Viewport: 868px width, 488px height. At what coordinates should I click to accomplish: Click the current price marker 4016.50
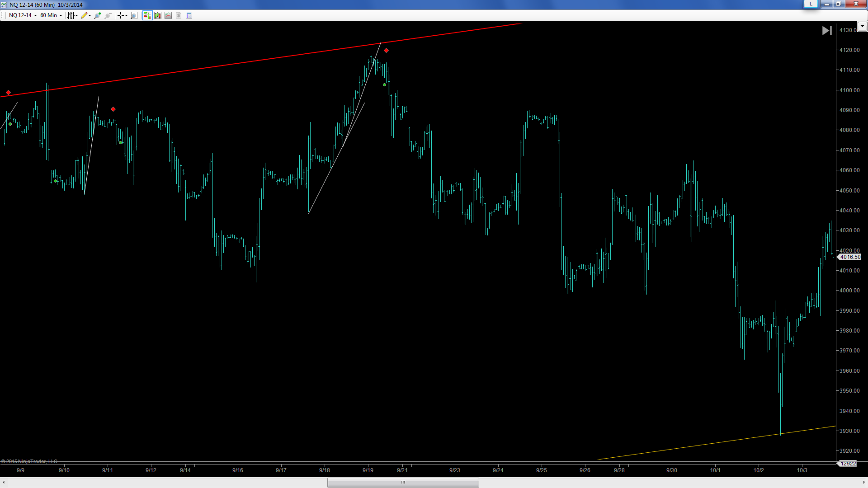[x=850, y=257]
